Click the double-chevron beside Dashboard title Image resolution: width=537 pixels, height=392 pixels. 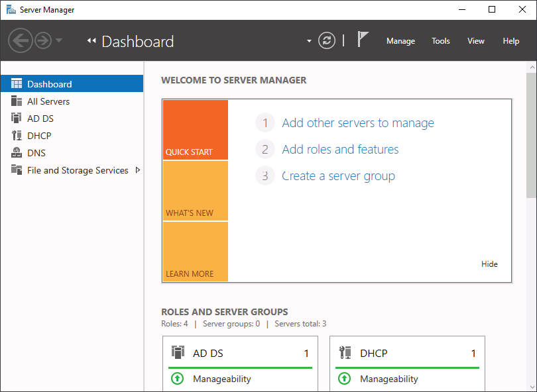coord(91,40)
